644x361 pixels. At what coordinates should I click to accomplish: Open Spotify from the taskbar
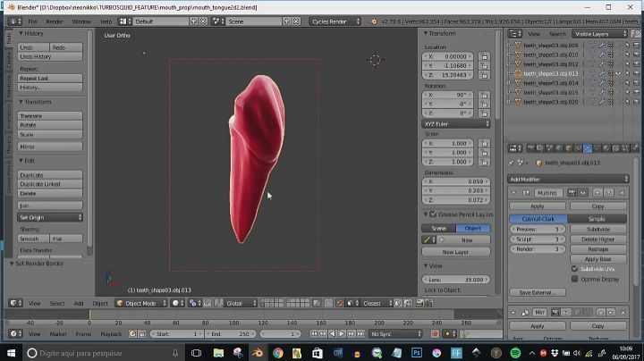tap(515, 353)
